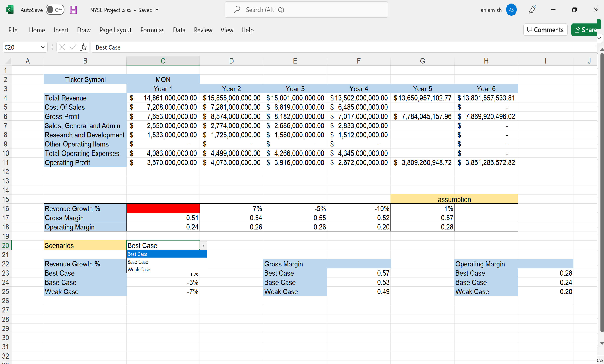The image size is (604, 364).
Task: Click the Scenarios dropdown arrow in cell C20
Action: [x=203, y=246]
